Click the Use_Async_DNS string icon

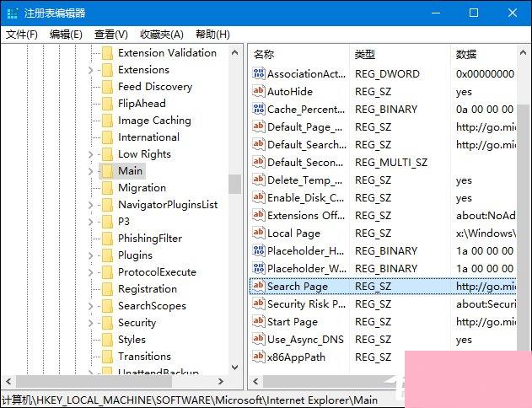click(x=259, y=339)
